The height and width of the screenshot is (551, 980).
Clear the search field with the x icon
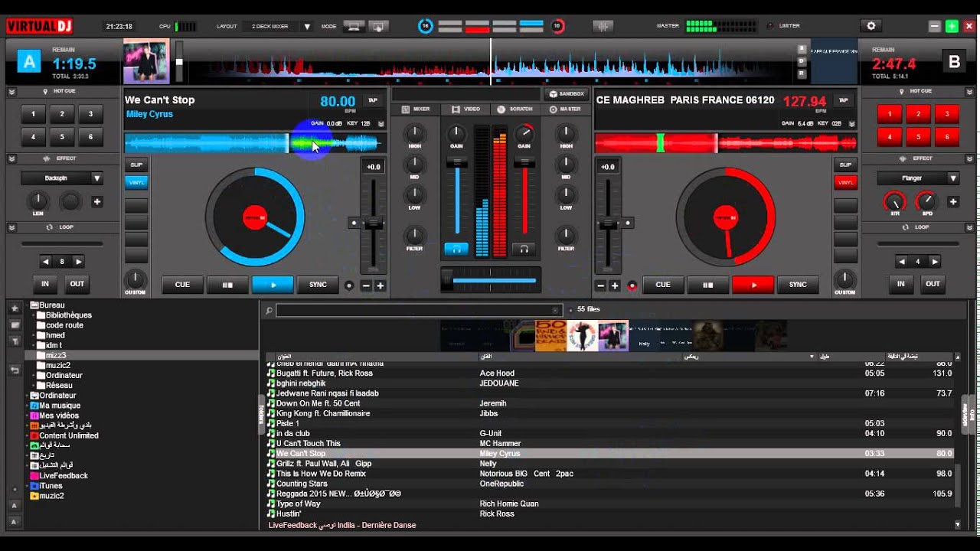pyautogui.click(x=556, y=311)
